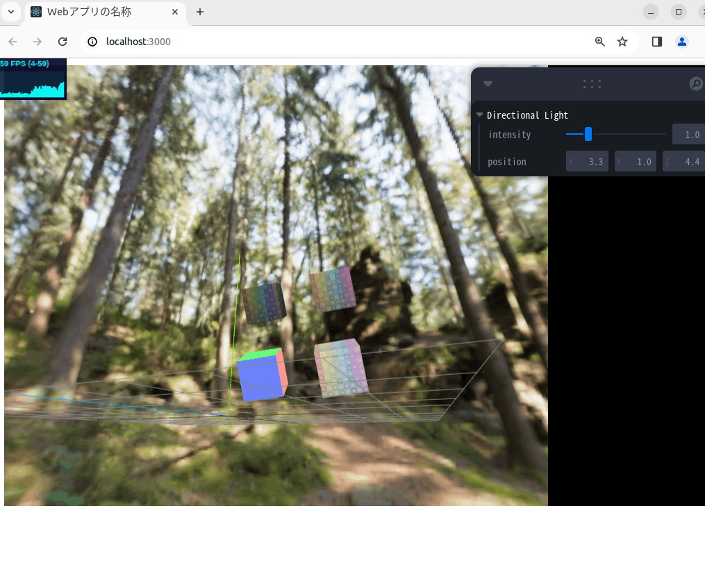This screenshot has width=705, height=588.
Task: Edit the position X value 3.3
Action: pyautogui.click(x=587, y=161)
